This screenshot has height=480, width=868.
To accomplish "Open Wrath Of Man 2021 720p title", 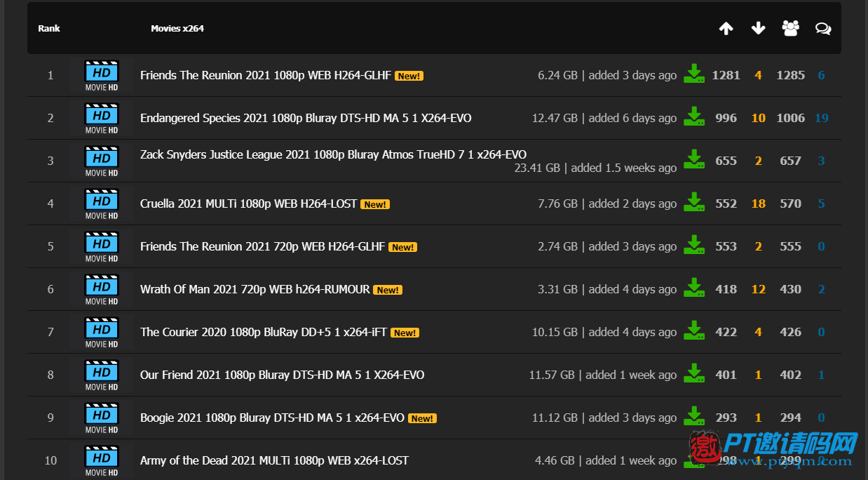I will [255, 289].
